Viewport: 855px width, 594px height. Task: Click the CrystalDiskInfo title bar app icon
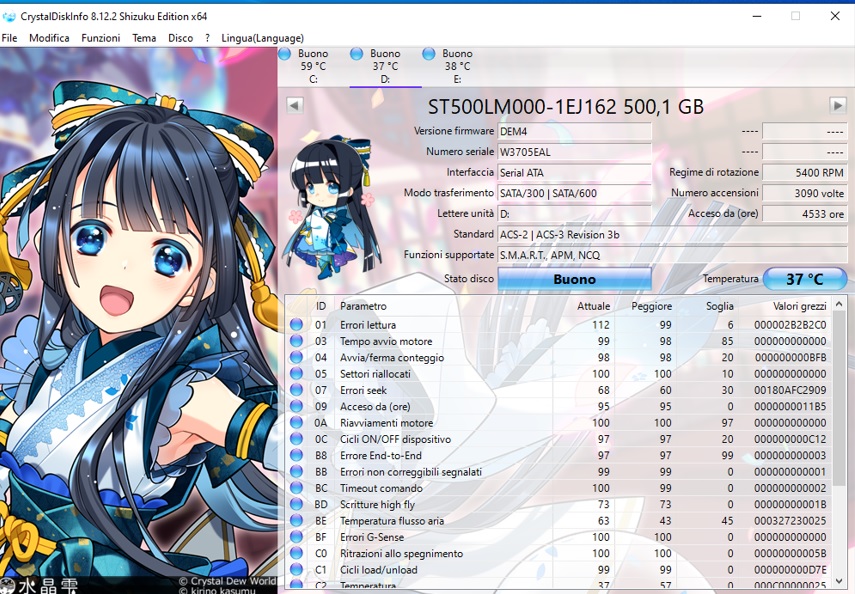[9, 16]
